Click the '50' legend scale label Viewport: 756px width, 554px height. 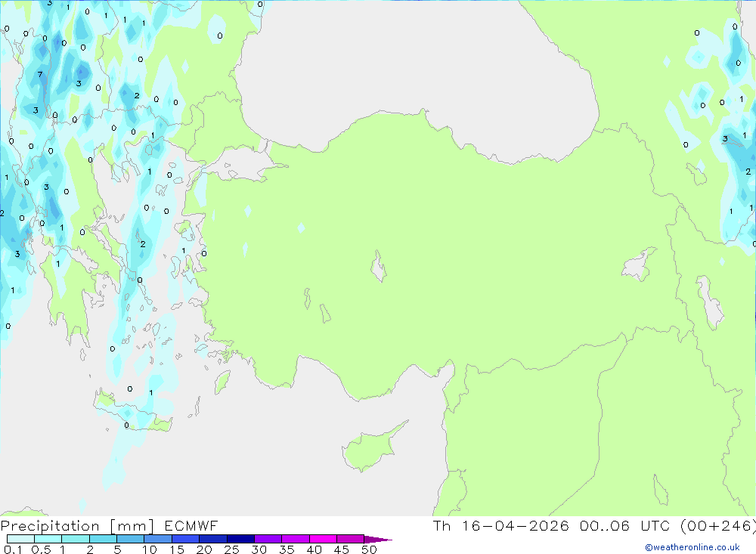click(x=369, y=549)
